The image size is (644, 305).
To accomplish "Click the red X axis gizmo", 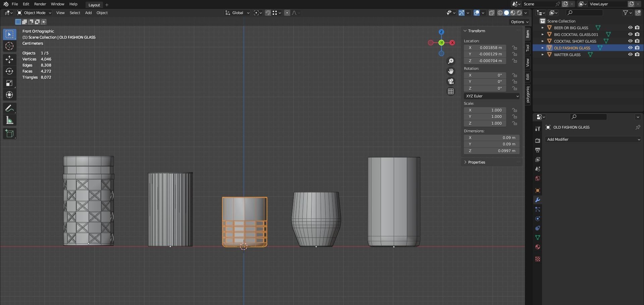I will coord(452,43).
